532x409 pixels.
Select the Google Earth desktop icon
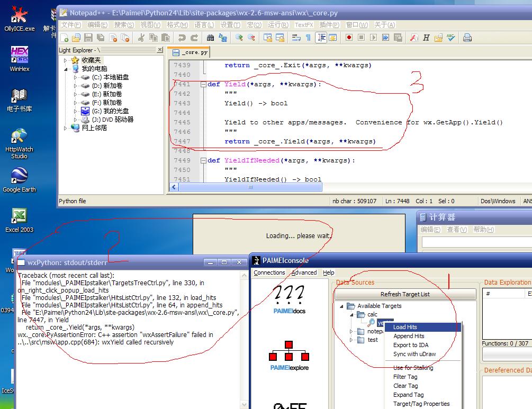tap(20, 180)
